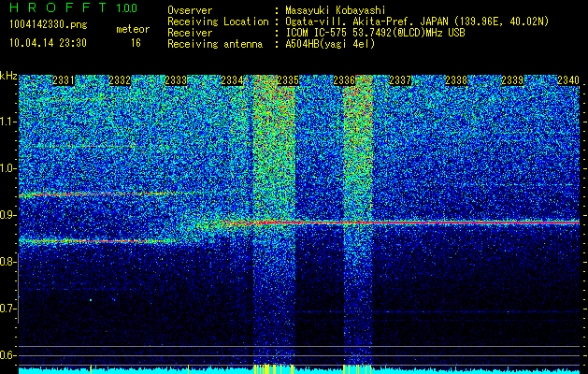Select the 0.7 kHz axis label
This screenshot has width=588, height=374.
pos(7,309)
